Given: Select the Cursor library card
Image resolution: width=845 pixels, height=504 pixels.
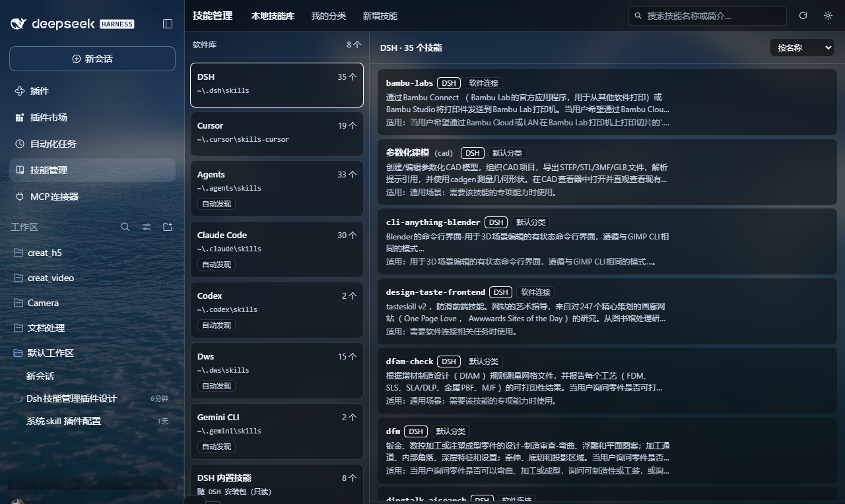Looking at the screenshot, I should (x=277, y=134).
